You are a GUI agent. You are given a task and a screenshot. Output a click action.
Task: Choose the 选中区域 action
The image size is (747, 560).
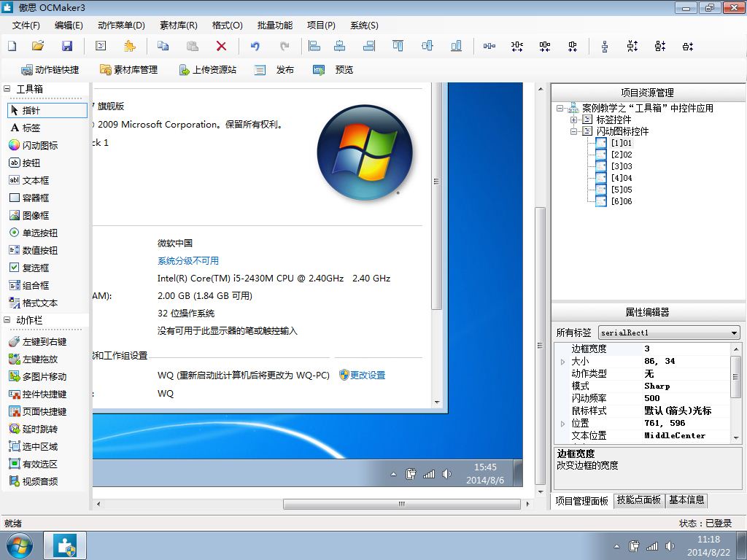pyautogui.click(x=34, y=447)
